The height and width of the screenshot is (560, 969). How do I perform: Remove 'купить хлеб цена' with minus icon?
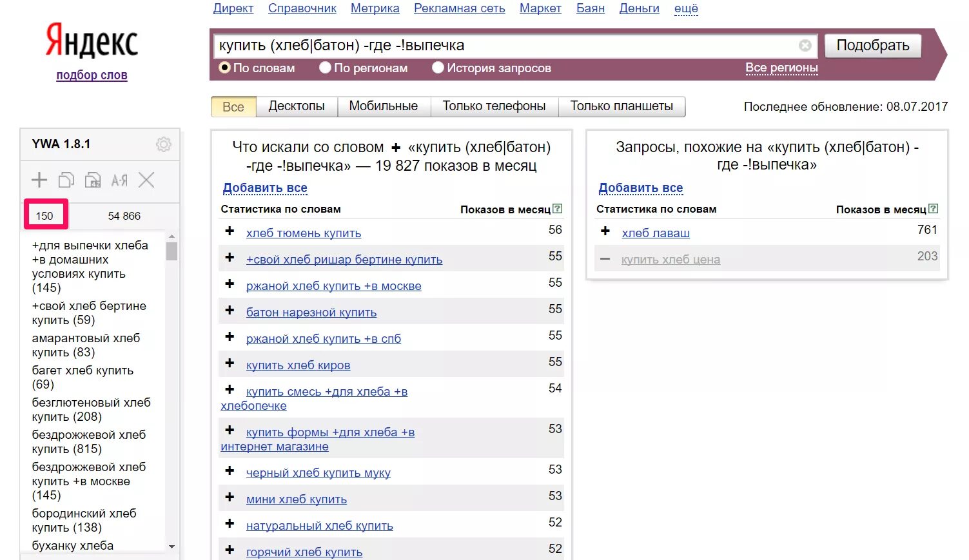click(605, 259)
